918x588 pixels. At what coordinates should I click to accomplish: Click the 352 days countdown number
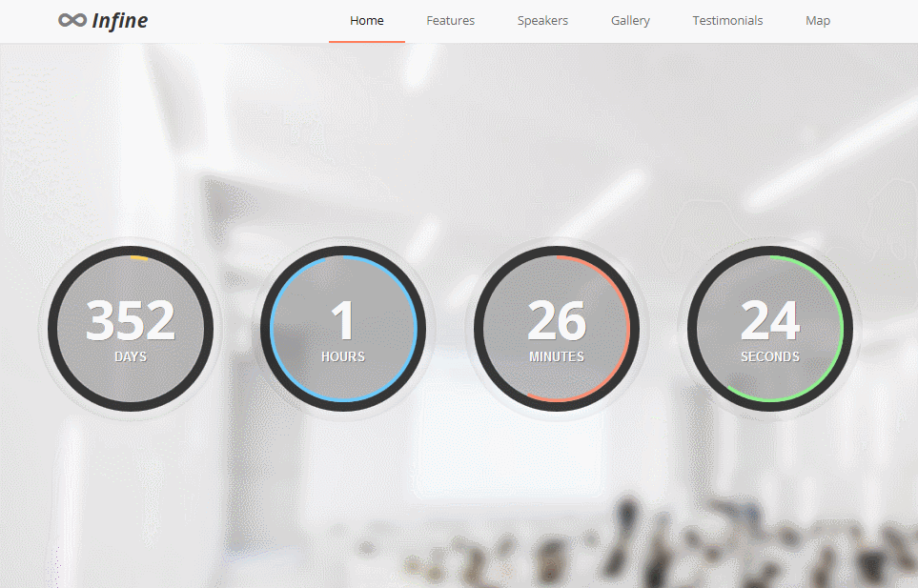(x=131, y=320)
